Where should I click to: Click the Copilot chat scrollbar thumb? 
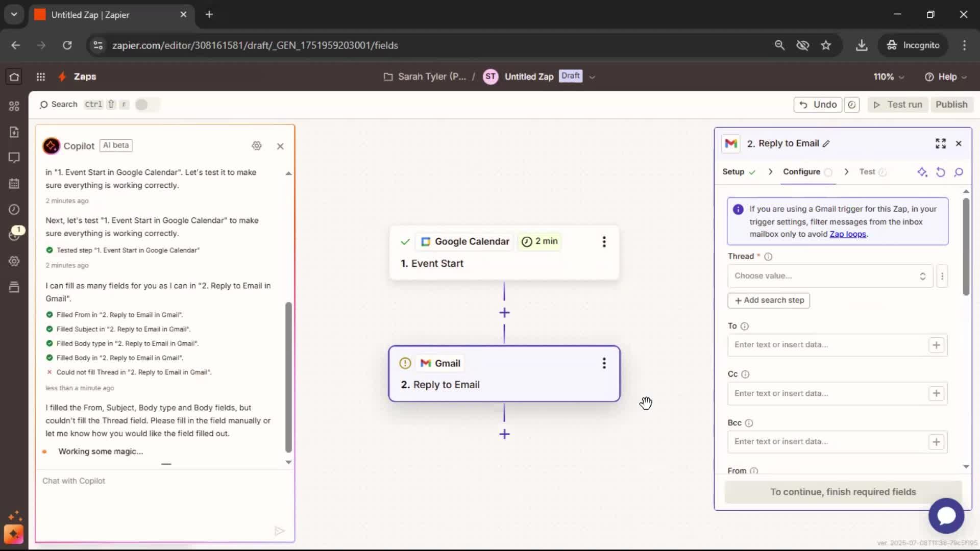point(288,377)
